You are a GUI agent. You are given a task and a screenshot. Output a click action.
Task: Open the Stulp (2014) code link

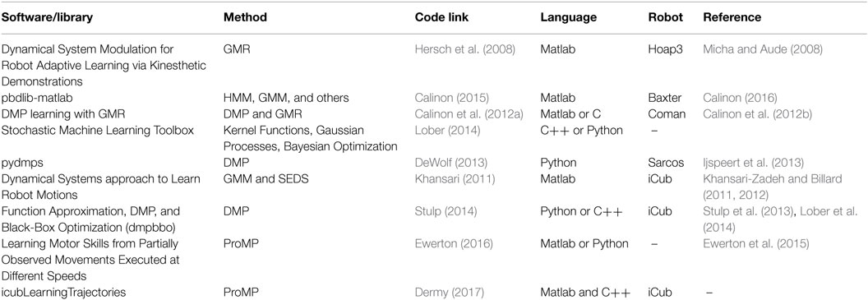(x=443, y=212)
